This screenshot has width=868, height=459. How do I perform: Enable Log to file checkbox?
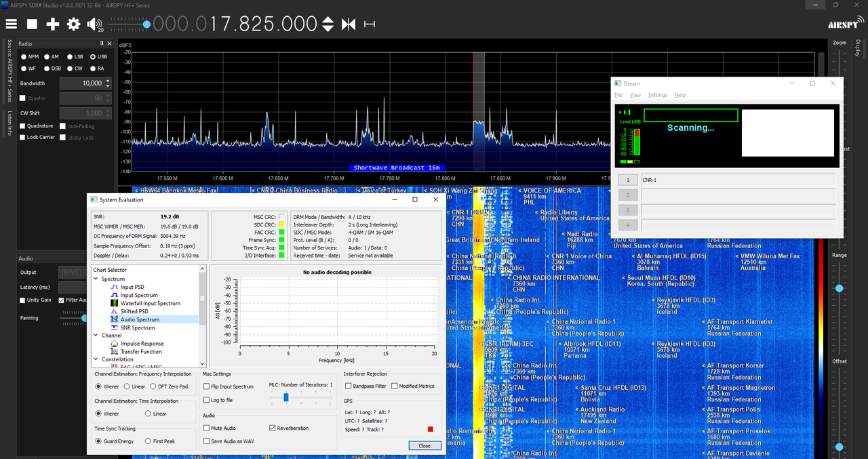pos(207,400)
